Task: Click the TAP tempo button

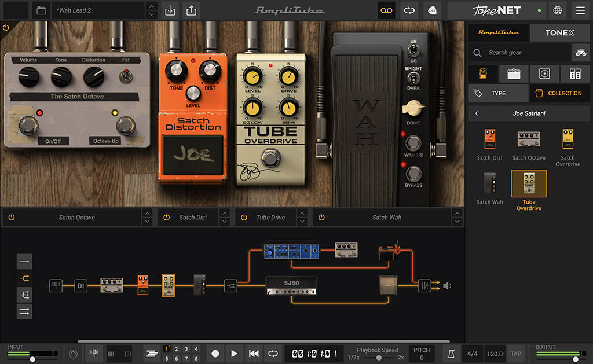Action: [515, 353]
